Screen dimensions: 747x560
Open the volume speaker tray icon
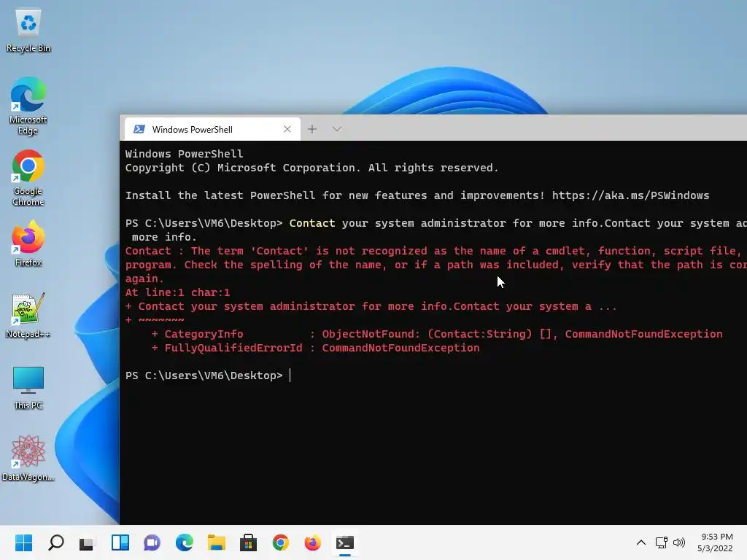point(679,542)
